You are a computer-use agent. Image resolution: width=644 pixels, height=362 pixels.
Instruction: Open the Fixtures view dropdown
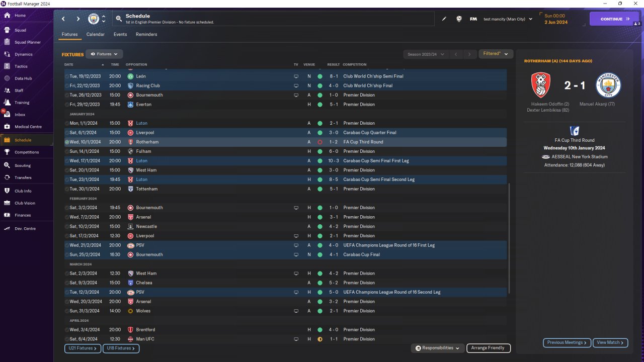[104, 54]
